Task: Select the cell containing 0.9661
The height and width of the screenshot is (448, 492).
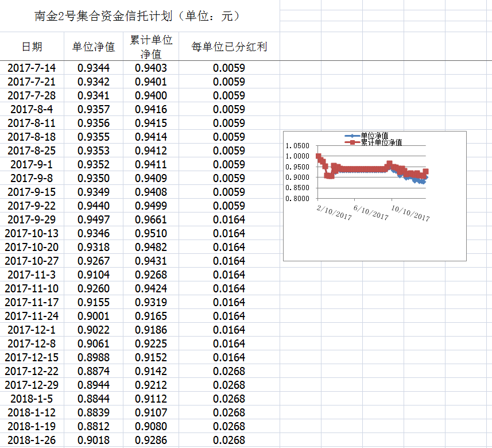Action: coord(151,219)
